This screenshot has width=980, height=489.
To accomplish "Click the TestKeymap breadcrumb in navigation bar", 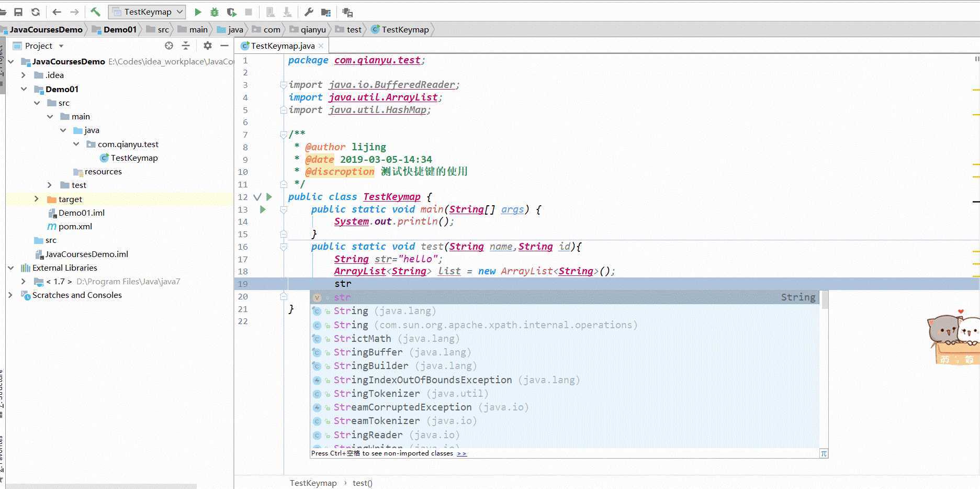I will (405, 29).
